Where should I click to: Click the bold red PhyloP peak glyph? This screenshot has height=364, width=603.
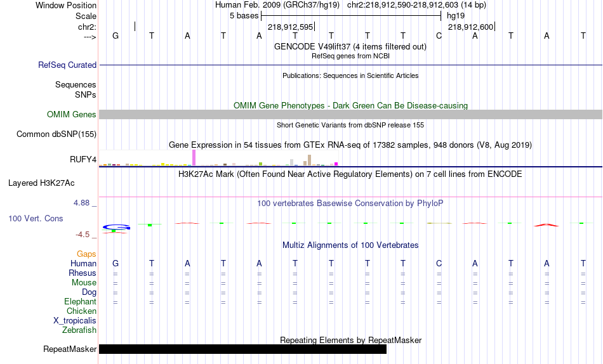(x=547, y=225)
